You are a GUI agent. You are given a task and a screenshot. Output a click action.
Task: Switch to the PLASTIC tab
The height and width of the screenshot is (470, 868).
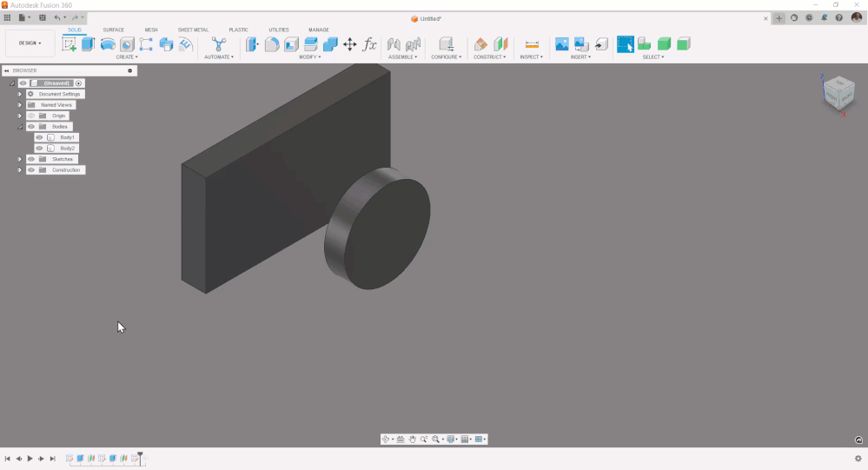click(239, 30)
